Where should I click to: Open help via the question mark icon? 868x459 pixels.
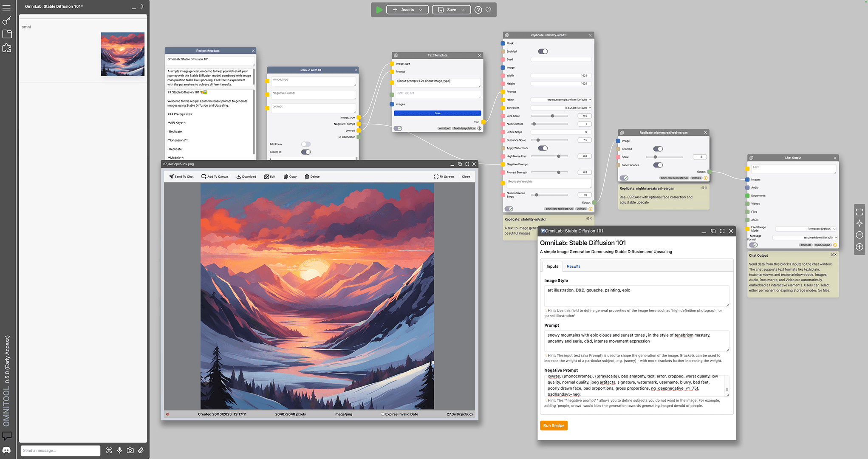tap(478, 9)
